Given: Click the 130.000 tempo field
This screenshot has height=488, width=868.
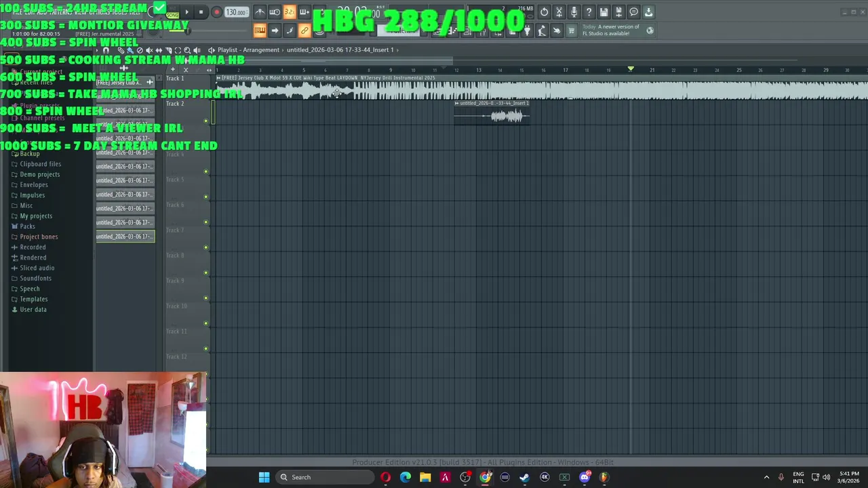Looking at the screenshot, I should [236, 12].
